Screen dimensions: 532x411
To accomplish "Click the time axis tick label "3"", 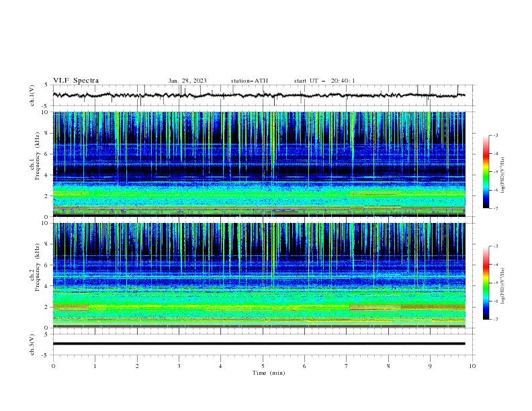I will click(x=179, y=366).
